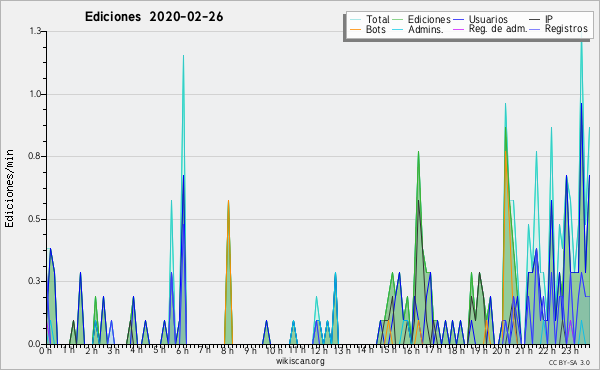600x370 pixels.
Task: Click the 'Registros' legend label
Action: [566, 29]
